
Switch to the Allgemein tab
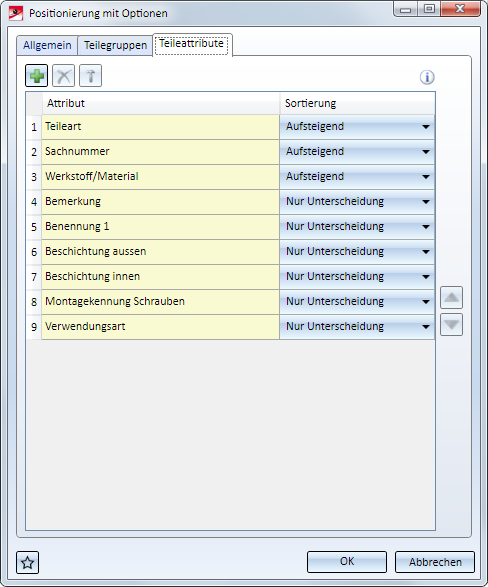coord(47,45)
